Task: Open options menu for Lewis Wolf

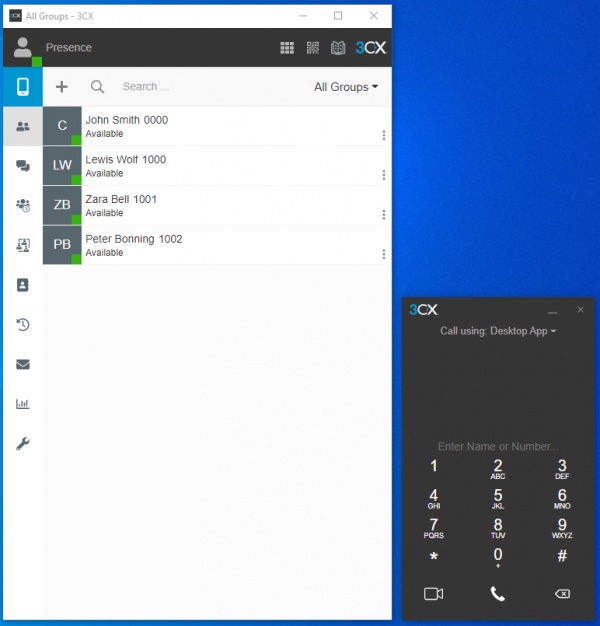Action: point(384,175)
